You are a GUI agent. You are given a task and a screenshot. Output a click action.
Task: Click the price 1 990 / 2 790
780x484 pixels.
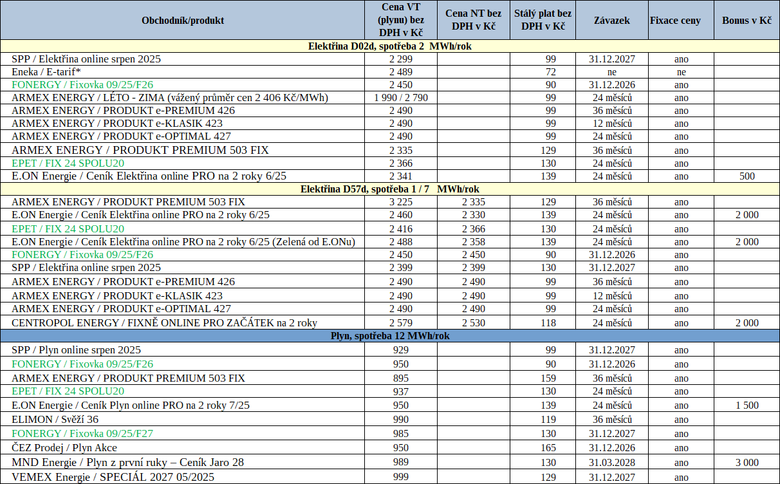401,97
